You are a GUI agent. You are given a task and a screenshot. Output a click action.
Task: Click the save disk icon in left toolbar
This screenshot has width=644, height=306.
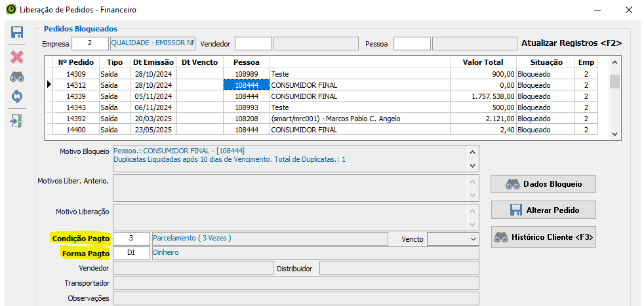[x=17, y=32]
